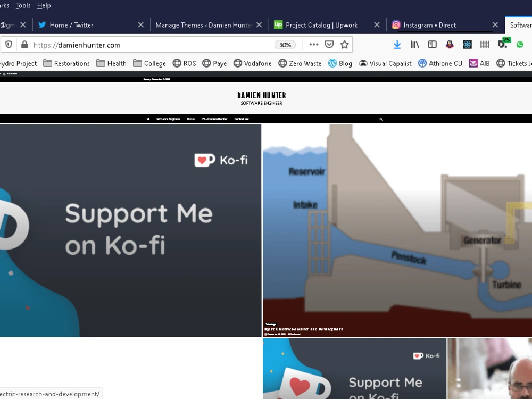Open the Hydro Project bookmarks folder
This screenshot has width=532, height=399.
(x=18, y=63)
